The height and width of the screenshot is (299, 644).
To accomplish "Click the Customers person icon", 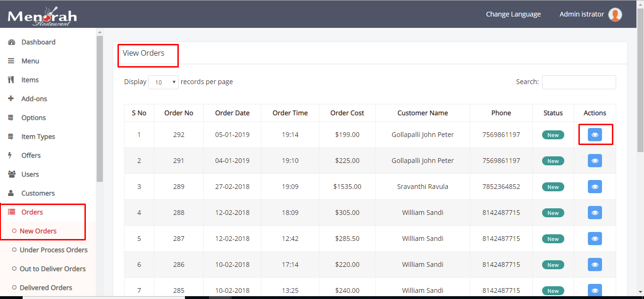I will coord(11,193).
